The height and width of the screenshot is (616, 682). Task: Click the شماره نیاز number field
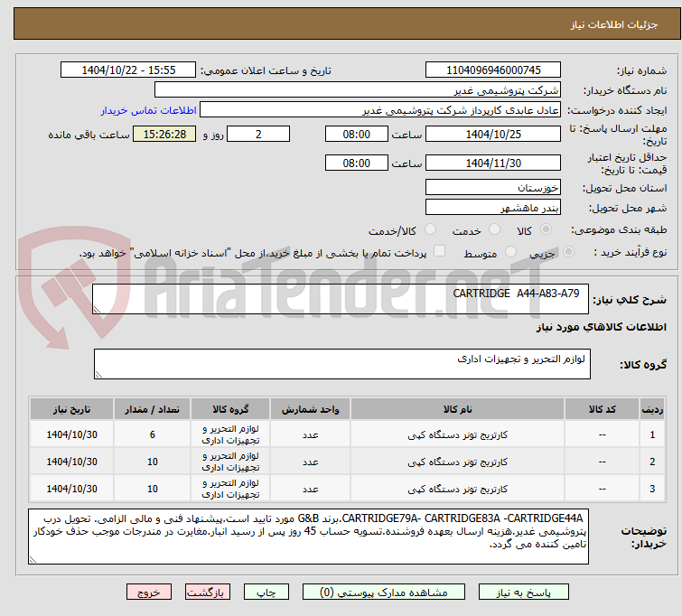(493, 70)
